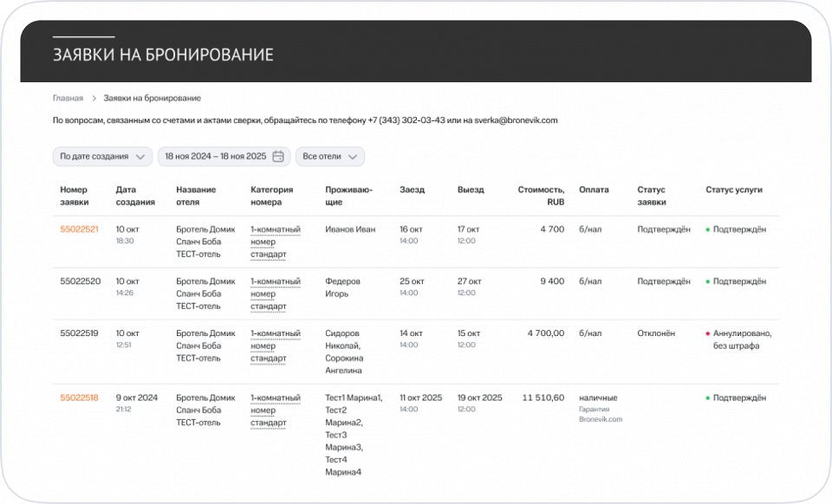Click cost value 4 700,00
The image size is (832, 504).
pyautogui.click(x=546, y=333)
